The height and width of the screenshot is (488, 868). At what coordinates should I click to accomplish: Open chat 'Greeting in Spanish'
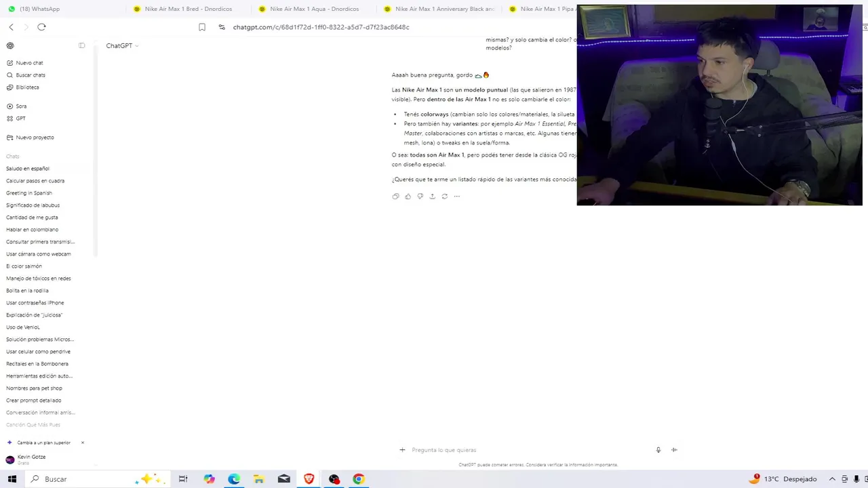click(x=29, y=193)
